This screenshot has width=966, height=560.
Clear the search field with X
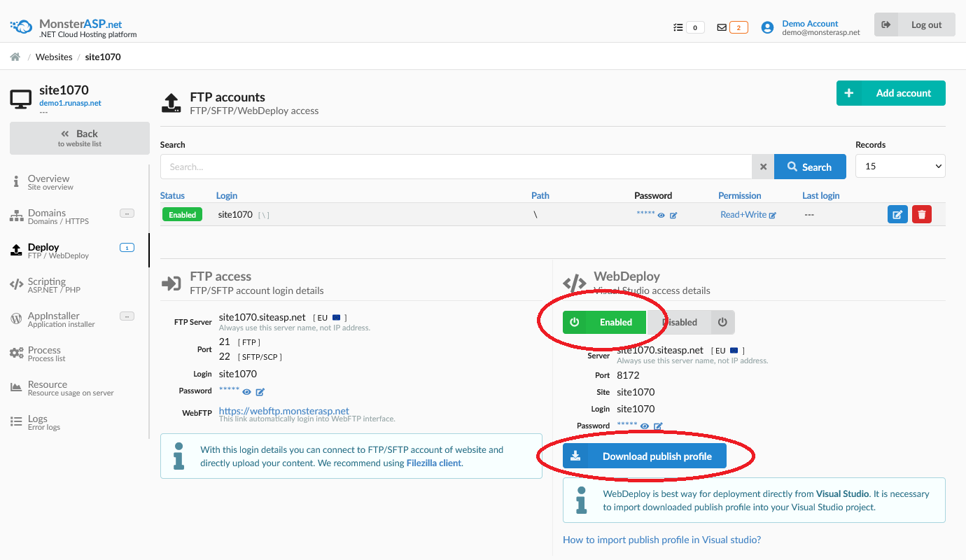[763, 167]
